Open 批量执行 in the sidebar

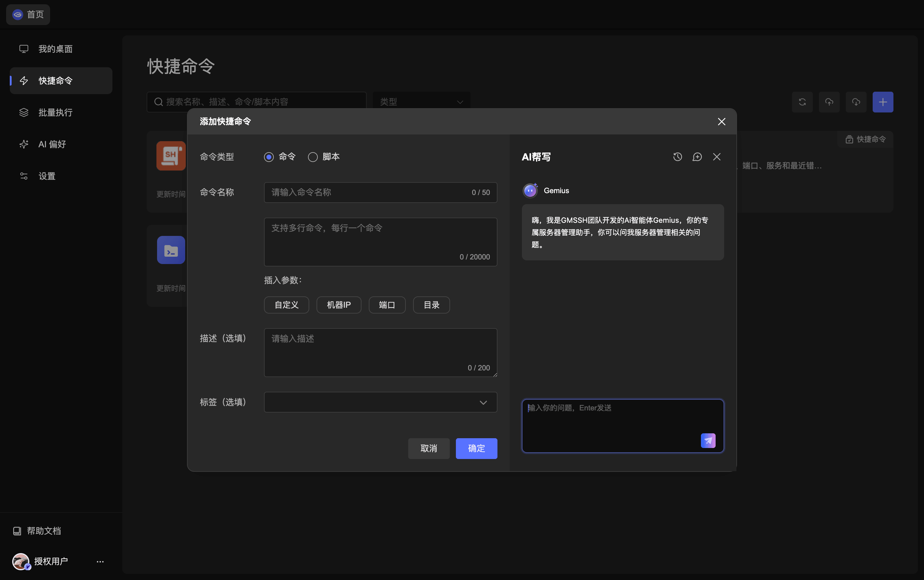tap(61, 112)
